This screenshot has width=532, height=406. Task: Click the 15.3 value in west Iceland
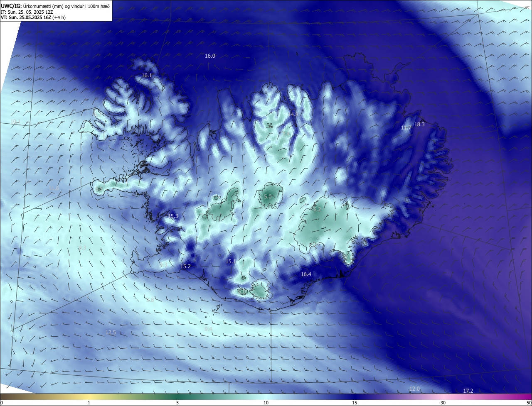pyautogui.click(x=173, y=216)
